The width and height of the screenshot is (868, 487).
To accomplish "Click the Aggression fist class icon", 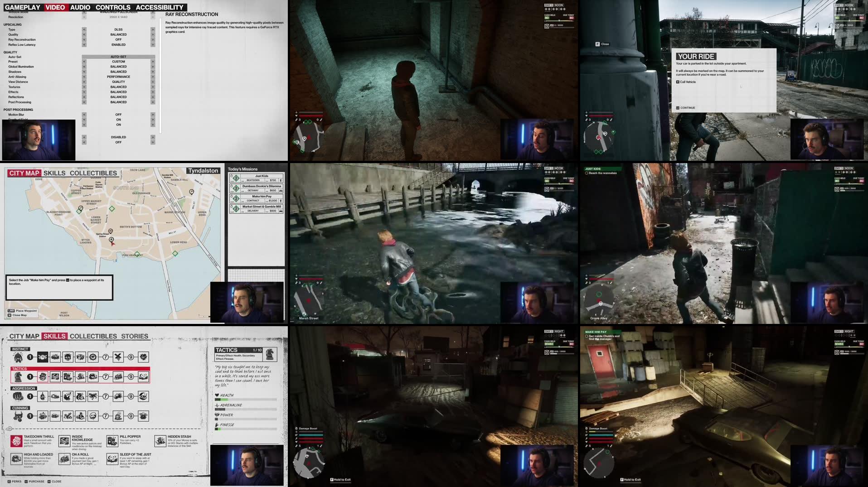I will coord(18,396).
